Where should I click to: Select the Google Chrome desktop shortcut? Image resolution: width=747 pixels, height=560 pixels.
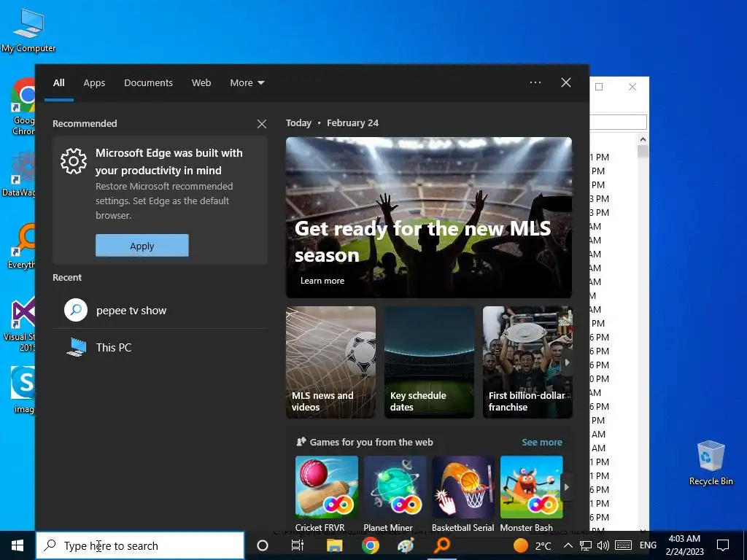tap(23, 107)
